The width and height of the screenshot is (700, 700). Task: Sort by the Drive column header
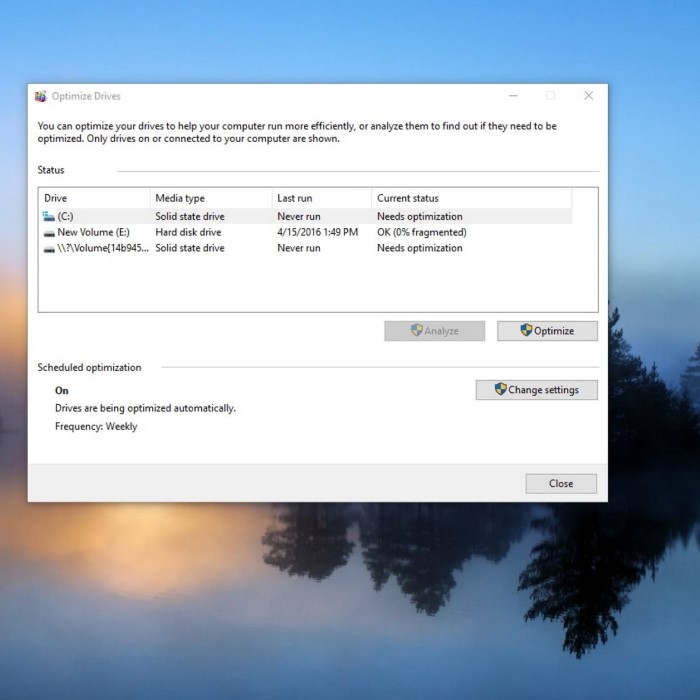tap(94, 198)
